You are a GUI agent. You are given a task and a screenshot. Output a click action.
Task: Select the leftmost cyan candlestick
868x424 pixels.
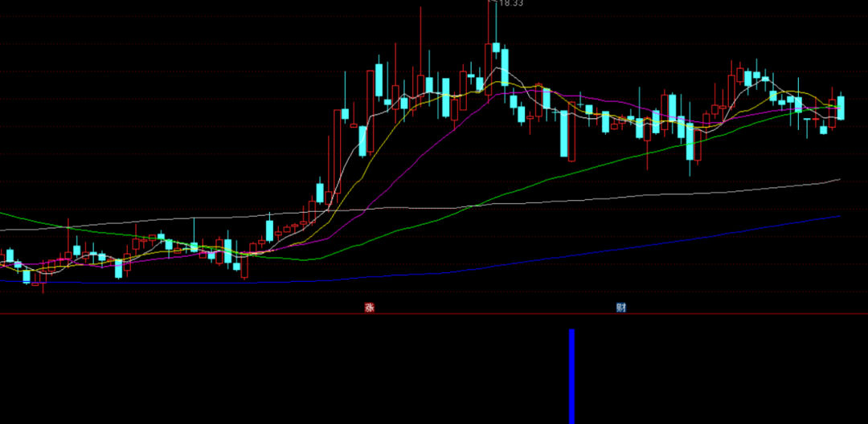[10, 257]
